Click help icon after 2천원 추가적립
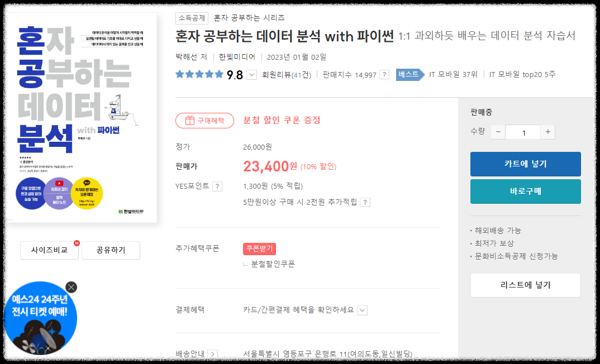This screenshot has width=600, height=364. pyautogui.click(x=365, y=203)
